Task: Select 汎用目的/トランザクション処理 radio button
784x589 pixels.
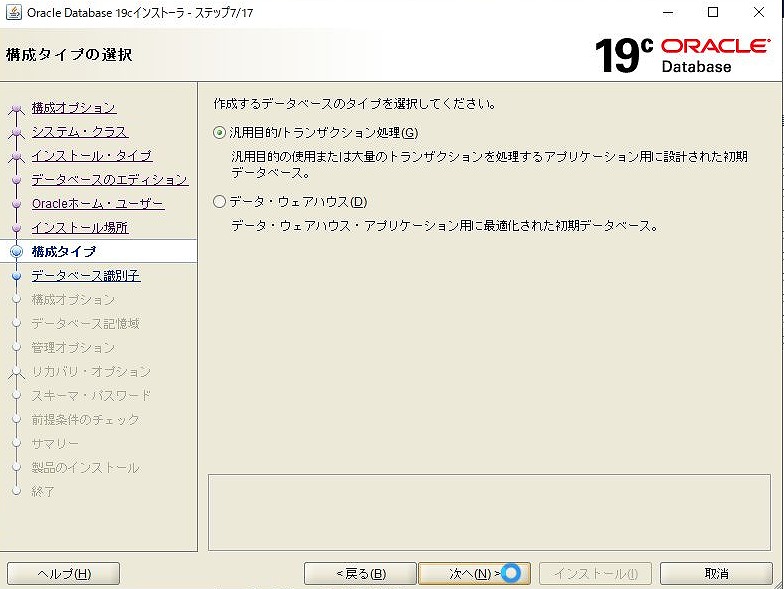Action: tap(219, 132)
